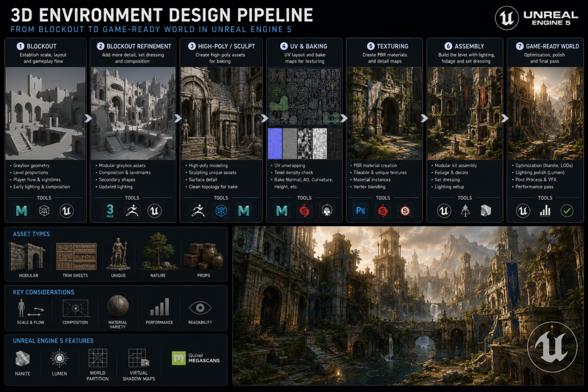Select the blue normal map swatch
Image resolution: width=588 pixels, height=392 pixels.
275,143
